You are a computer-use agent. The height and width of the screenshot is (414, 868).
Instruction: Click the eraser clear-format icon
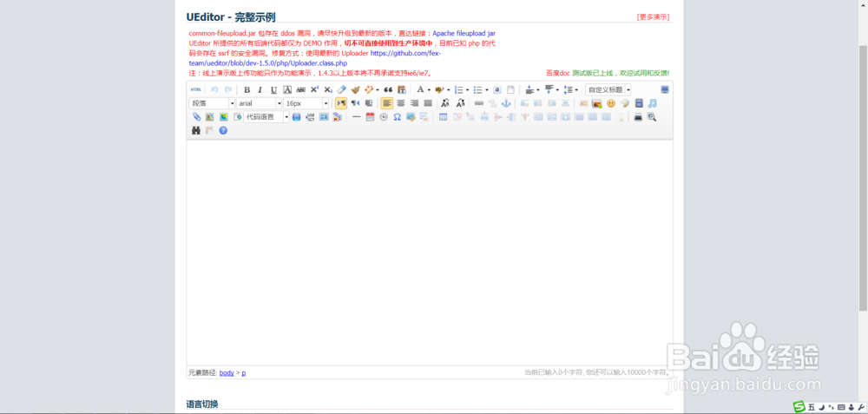(x=341, y=89)
